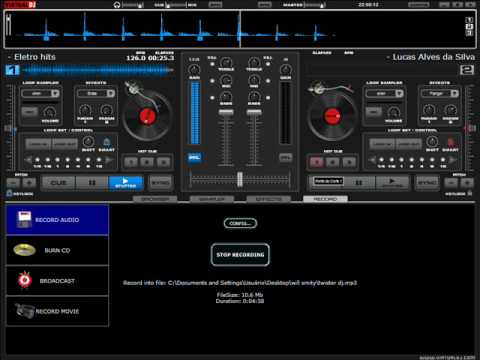Click deck 1 Stutter play button
480x360 pixels.
pos(126,183)
